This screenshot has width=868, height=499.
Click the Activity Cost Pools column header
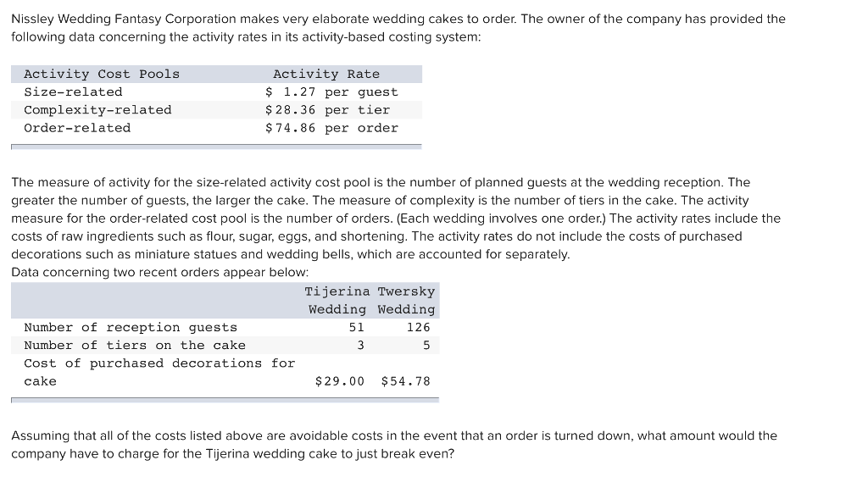click(x=102, y=75)
